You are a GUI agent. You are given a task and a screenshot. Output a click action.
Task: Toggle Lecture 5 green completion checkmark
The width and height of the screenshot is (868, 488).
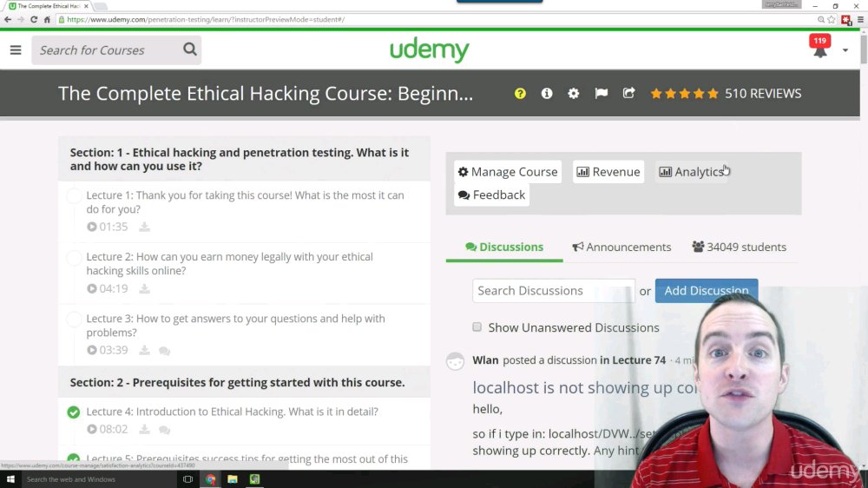(74, 458)
